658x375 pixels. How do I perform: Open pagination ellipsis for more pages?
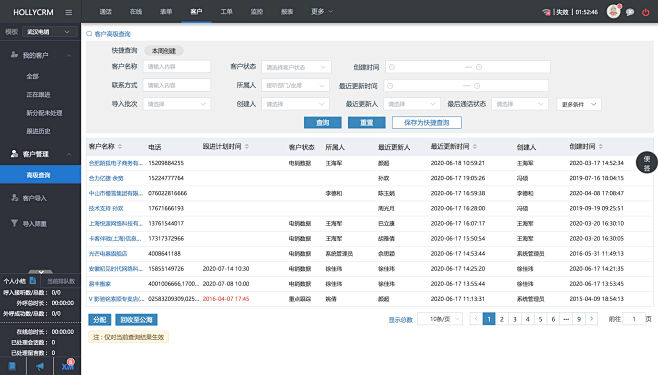[566, 319]
